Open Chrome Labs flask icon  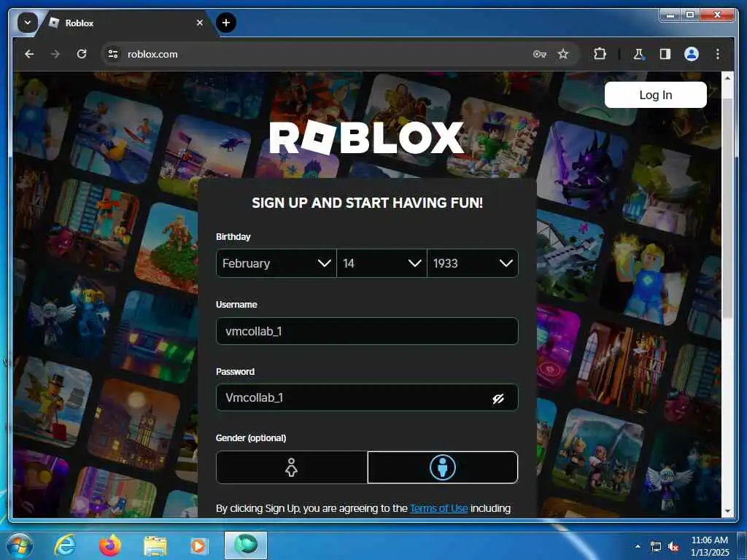tap(638, 54)
